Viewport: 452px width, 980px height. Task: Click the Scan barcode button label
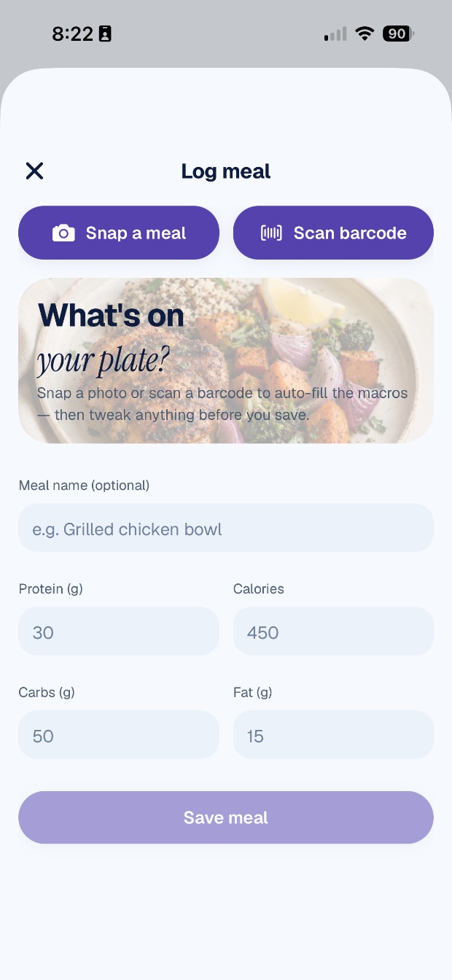pyautogui.click(x=350, y=233)
